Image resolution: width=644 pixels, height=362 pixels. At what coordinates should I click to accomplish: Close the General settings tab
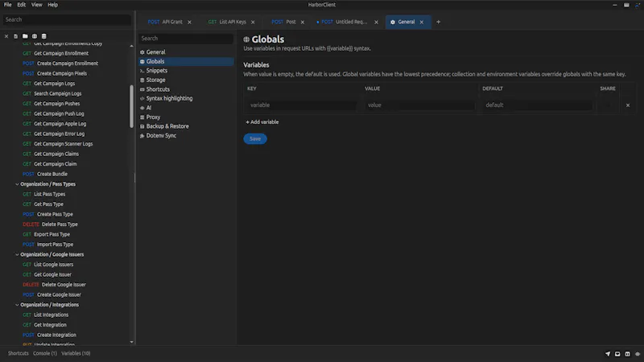pos(421,23)
